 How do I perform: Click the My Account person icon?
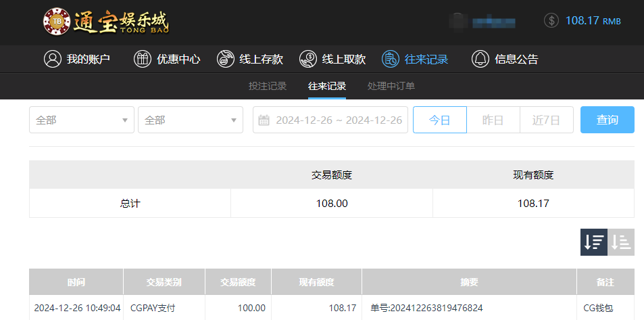[x=53, y=60]
